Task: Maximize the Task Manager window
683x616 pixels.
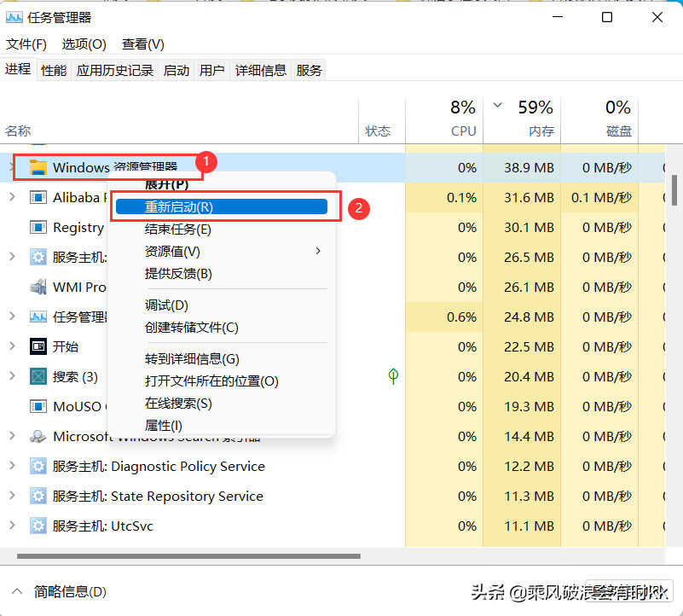Action: 607,17
